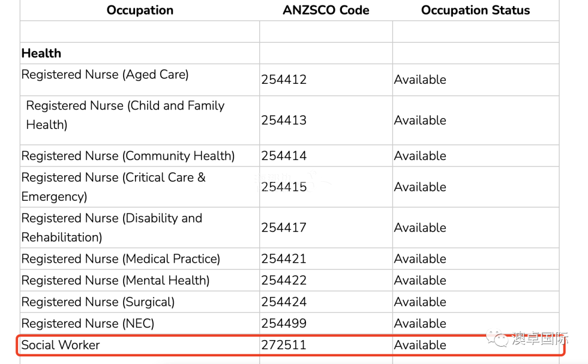Viewport: 588px width, 364px height.
Task: Click ANZSCO code 254415
Action: click(284, 187)
